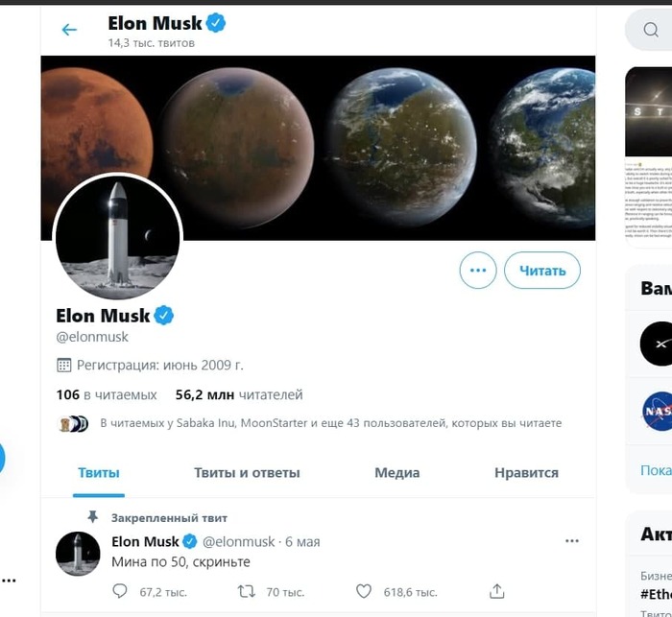The image size is (672, 617).
Task: Expand the pinned tweet more options
Action: tap(572, 541)
